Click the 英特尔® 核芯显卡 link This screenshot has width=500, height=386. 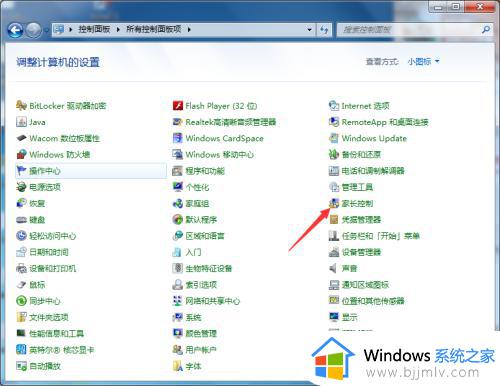(x=62, y=350)
